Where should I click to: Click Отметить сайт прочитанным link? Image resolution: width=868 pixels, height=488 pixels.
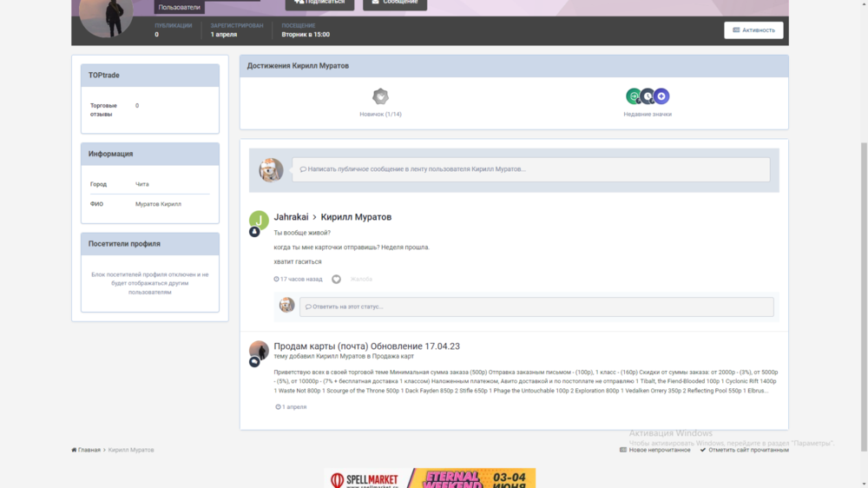pos(744,450)
